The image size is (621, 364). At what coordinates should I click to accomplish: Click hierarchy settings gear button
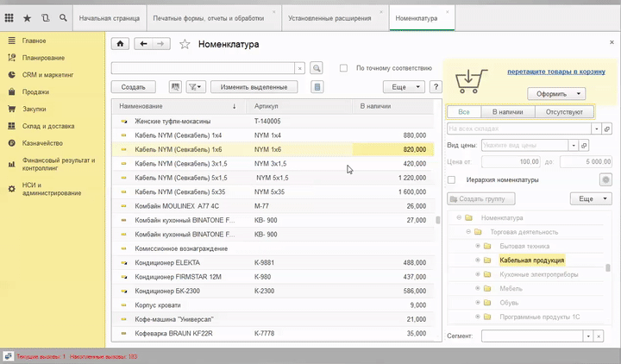[x=605, y=179]
